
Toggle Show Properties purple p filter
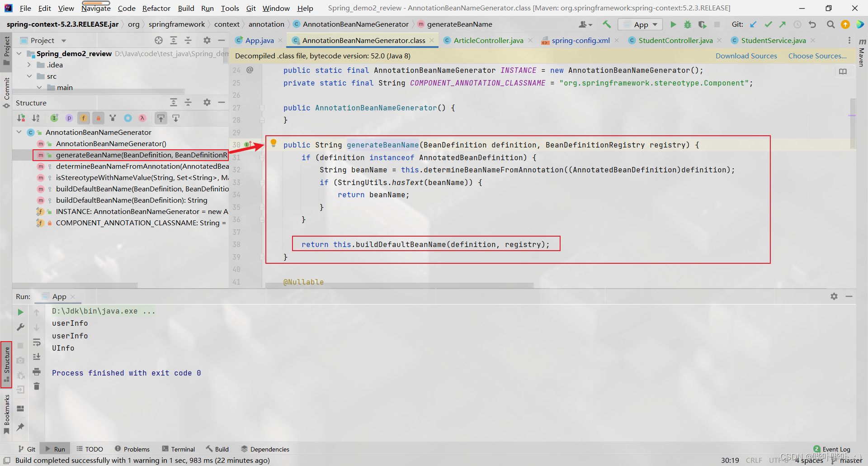pos(69,118)
